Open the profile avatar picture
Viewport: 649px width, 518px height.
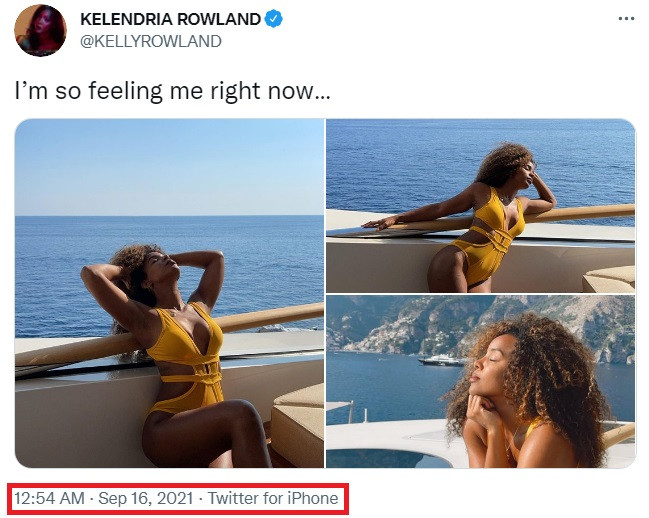(x=40, y=30)
